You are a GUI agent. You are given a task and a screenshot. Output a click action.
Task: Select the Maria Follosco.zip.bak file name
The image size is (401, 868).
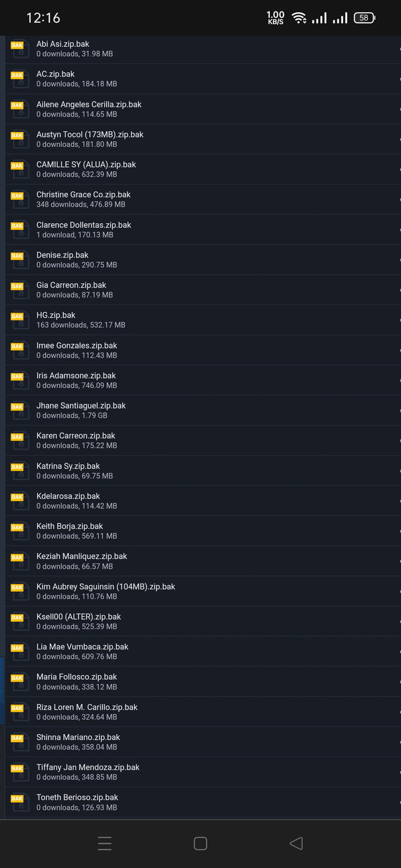pyautogui.click(x=77, y=677)
